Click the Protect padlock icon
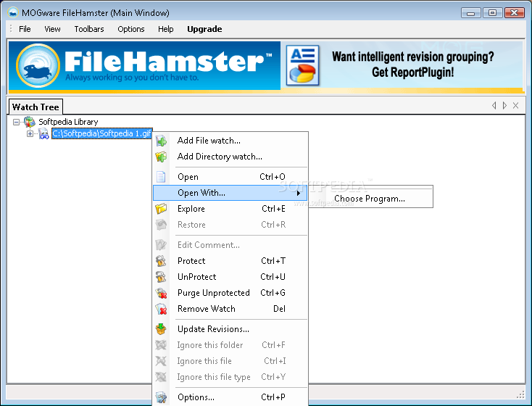532x406 pixels. (161, 261)
